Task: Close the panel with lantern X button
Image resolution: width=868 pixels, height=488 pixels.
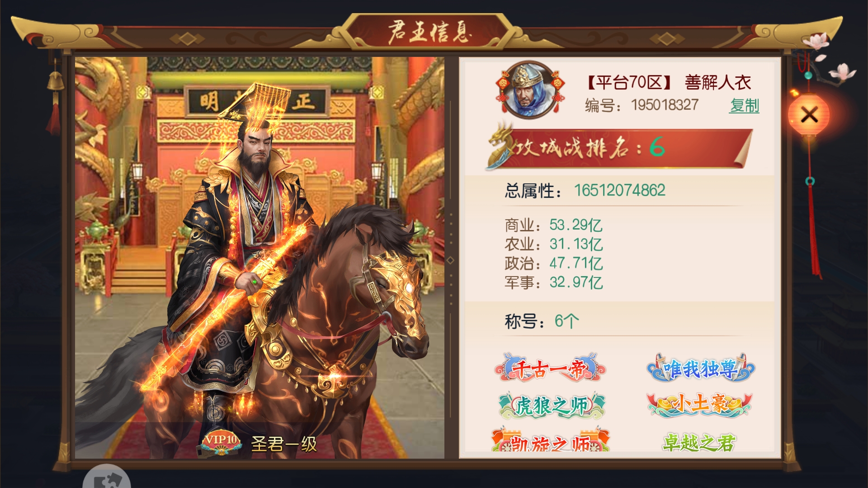Action: pos(809,114)
